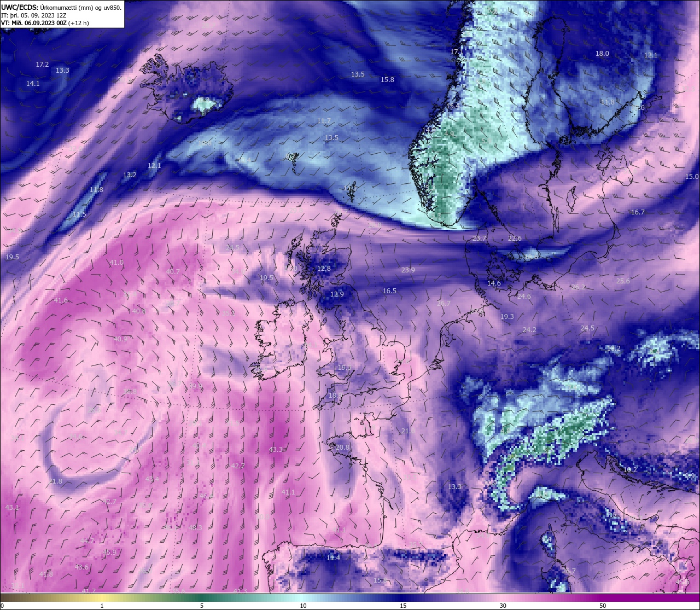Click the map value 43.4
Image resolution: width=700 pixels, height=610 pixels.
coord(152,479)
